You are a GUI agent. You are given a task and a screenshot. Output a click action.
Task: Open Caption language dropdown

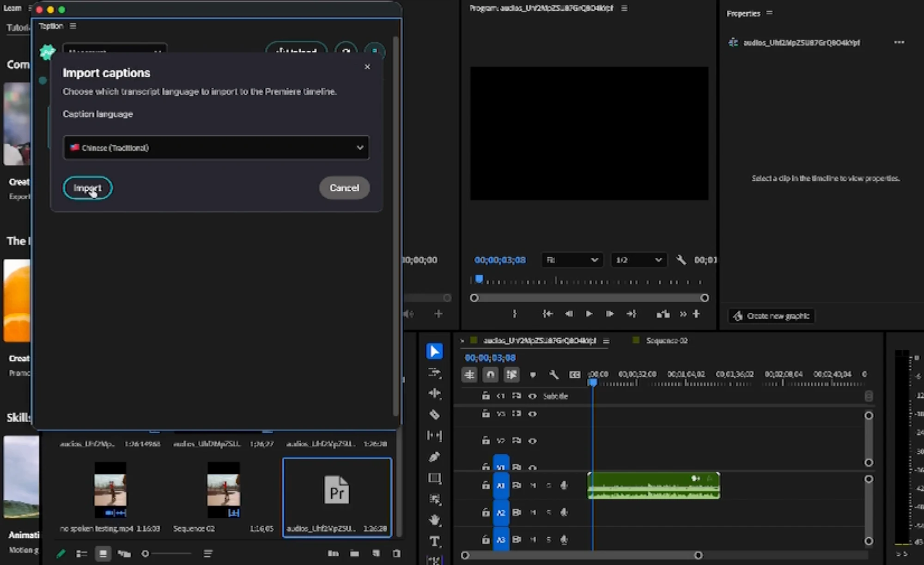click(216, 148)
